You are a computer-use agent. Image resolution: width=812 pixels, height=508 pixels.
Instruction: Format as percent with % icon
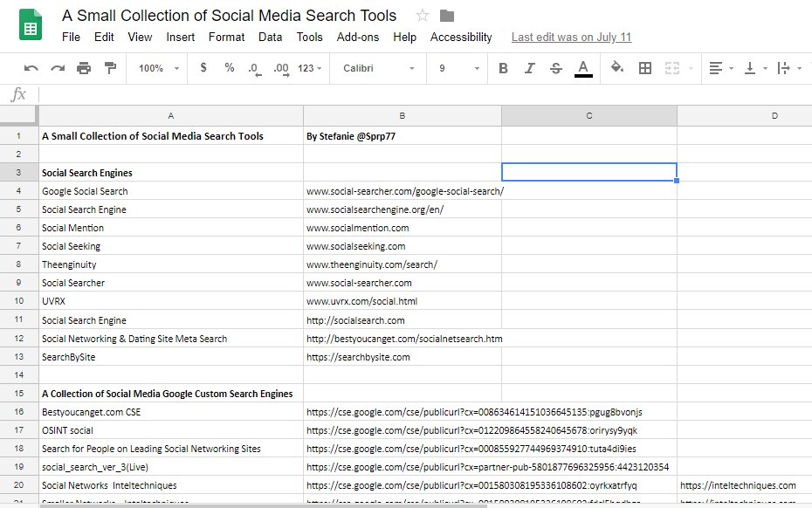(x=230, y=67)
